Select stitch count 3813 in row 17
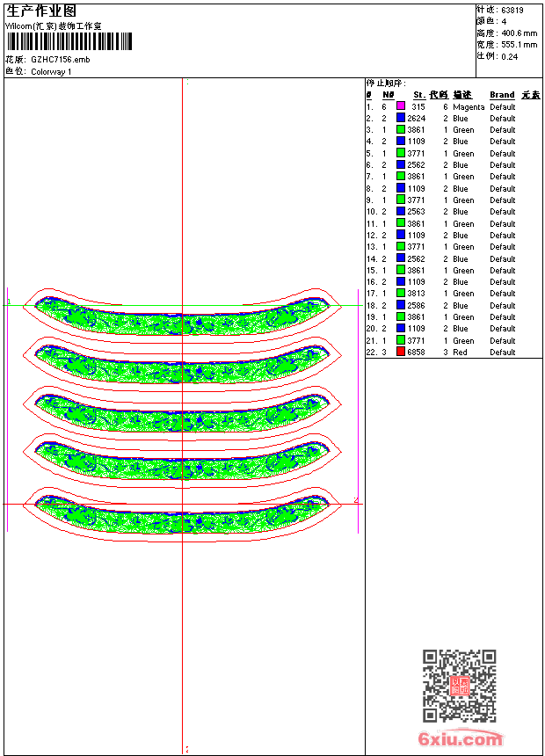 [x=417, y=294]
